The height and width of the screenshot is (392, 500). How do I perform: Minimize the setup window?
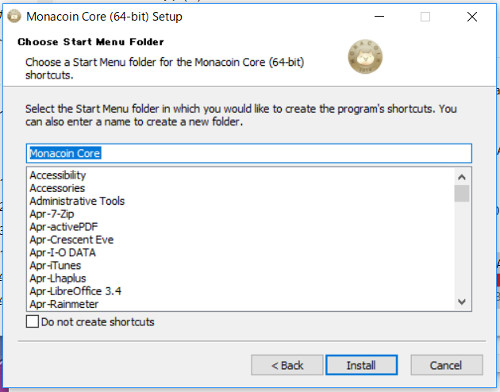click(379, 16)
